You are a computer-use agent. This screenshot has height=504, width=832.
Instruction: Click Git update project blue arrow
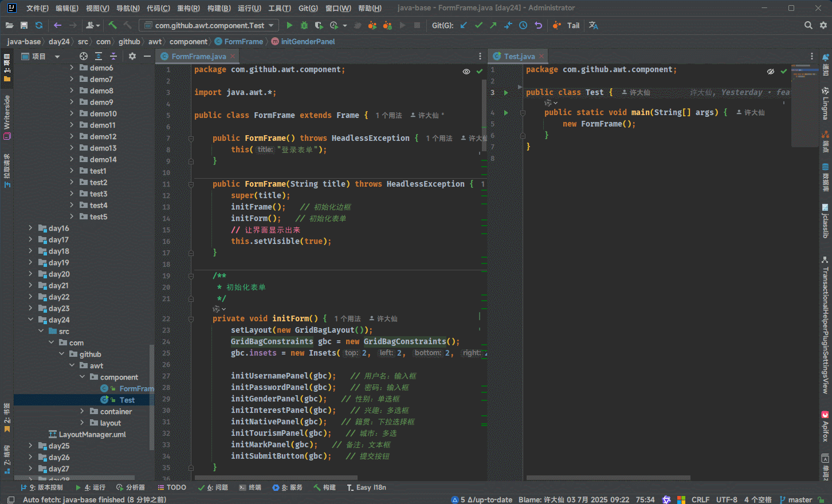click(464, 25)
